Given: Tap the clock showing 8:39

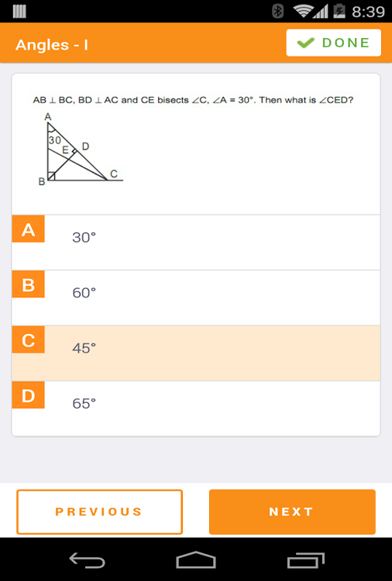Looking at the screenshot, I should point(368,12).
